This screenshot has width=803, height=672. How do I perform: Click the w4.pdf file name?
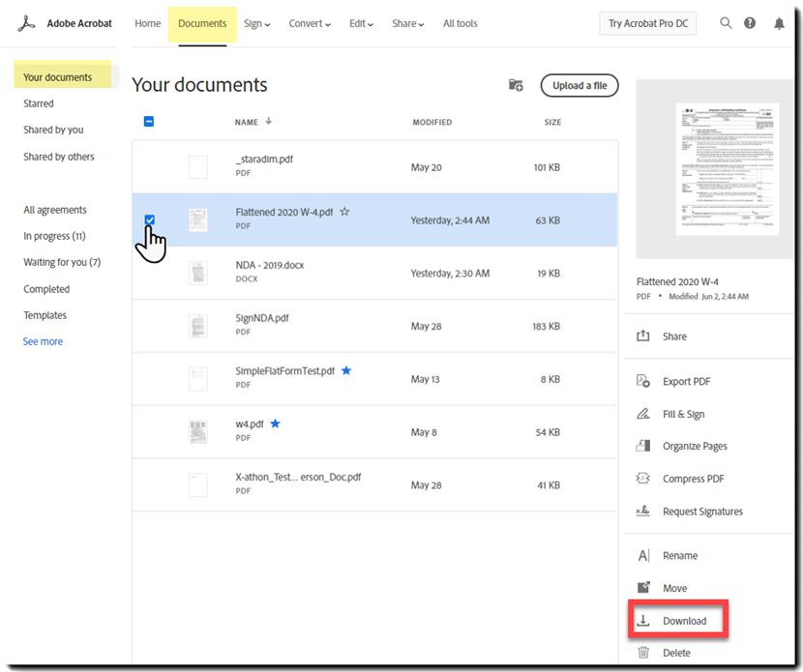250,424
